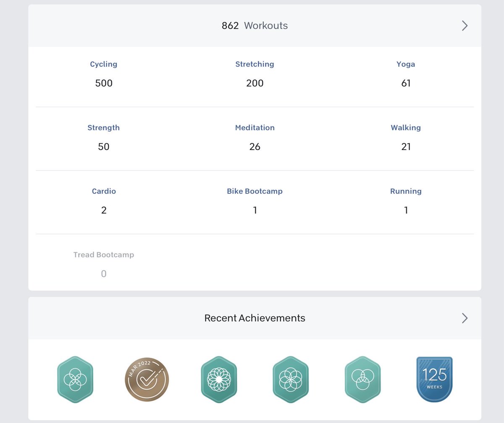Select the Cardio workout category
The image size is (504, 423).
[x=104, y=191]
